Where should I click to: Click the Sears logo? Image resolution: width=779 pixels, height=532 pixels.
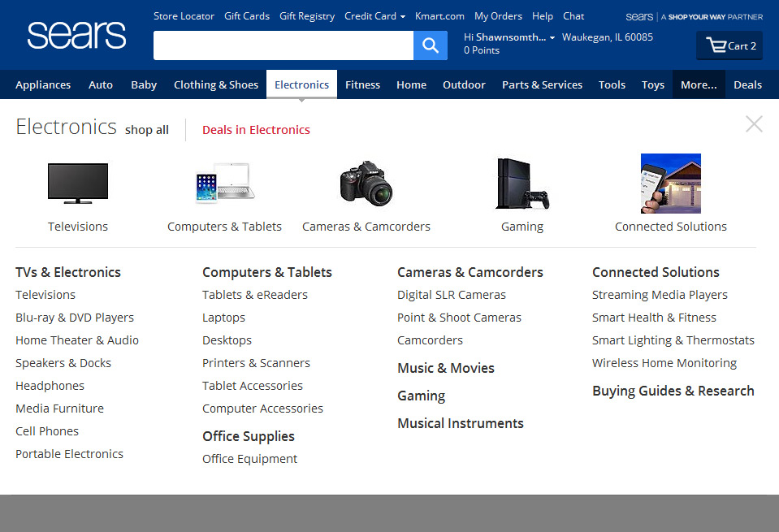(x=76, y=35)
